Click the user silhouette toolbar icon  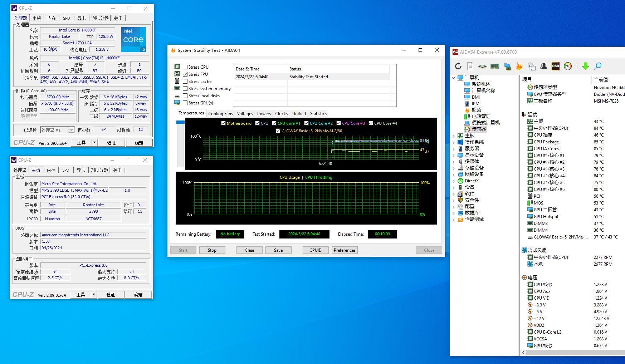[543, 66]
